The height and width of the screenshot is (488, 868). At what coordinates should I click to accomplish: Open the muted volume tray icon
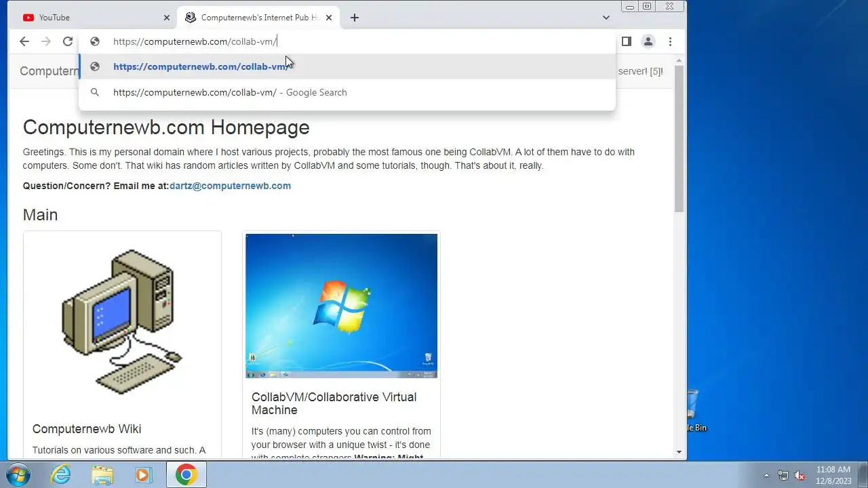(x=800, y=475)
